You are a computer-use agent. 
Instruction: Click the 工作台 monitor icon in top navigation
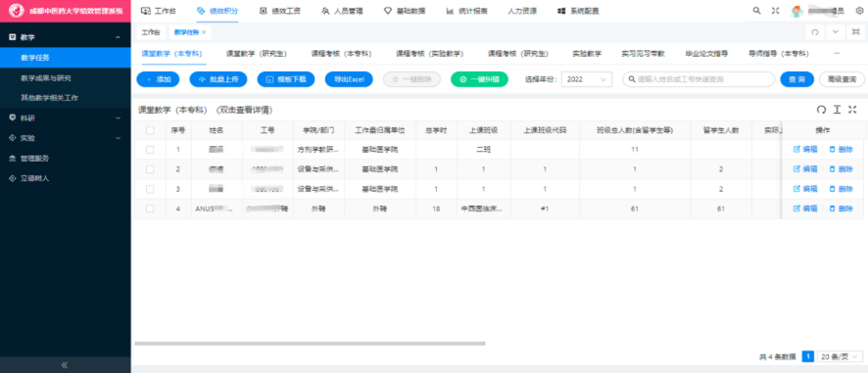coord(146,11)
